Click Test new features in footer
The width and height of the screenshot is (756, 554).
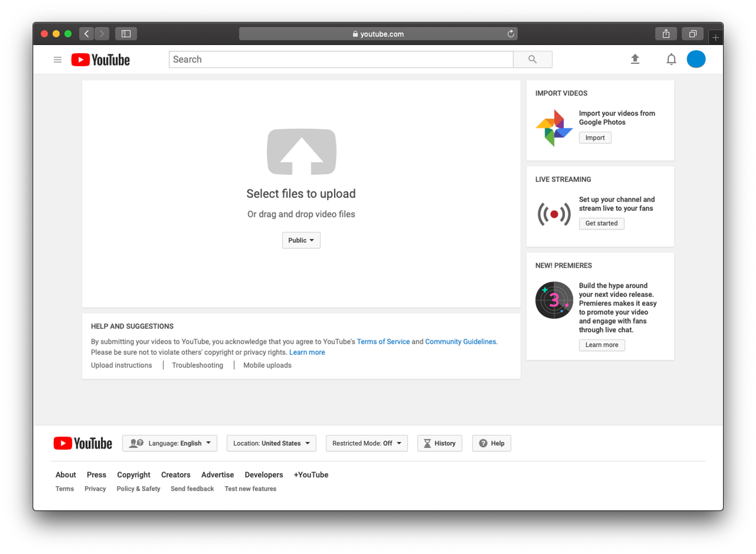[250, 489]
